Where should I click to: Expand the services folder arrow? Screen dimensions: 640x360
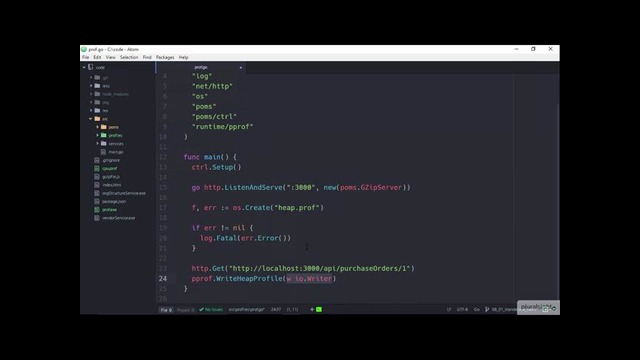98,143
